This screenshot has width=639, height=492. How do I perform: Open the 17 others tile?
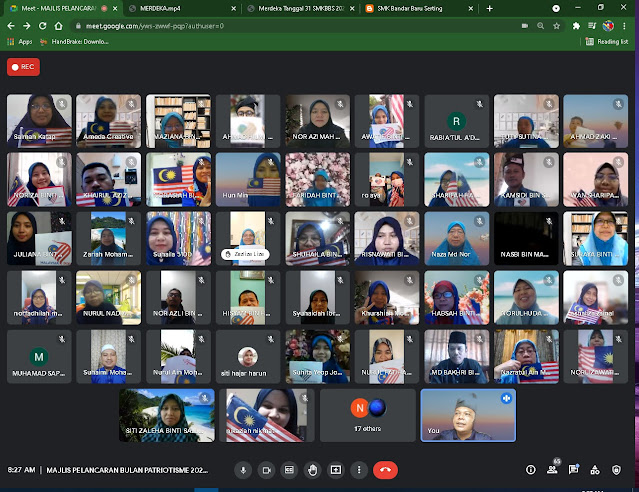pyautogui.click(x=368, y=415)
